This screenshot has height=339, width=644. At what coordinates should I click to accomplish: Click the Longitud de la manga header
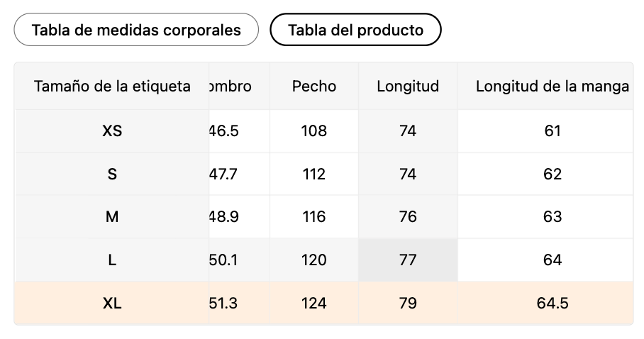[552, 87]
